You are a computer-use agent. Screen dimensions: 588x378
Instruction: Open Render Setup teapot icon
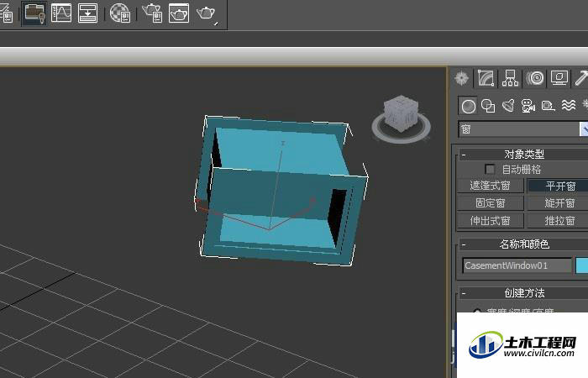tap(153, 13)
